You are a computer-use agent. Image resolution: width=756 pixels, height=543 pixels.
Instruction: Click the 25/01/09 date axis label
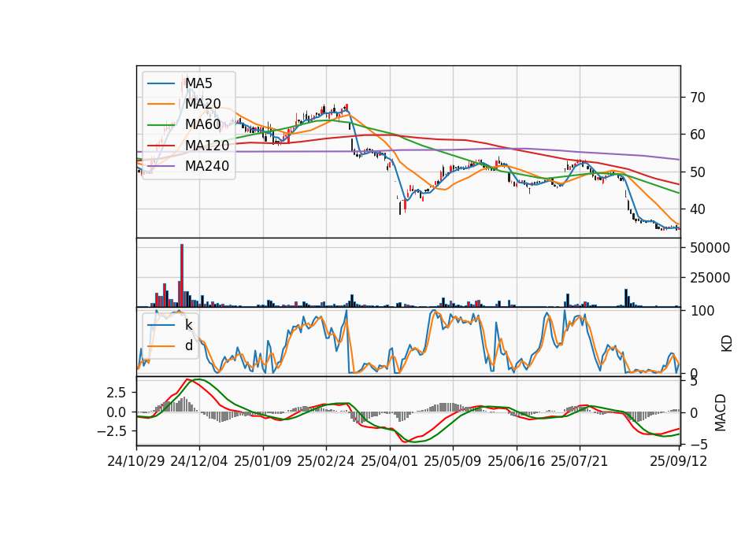click(263, 461)
